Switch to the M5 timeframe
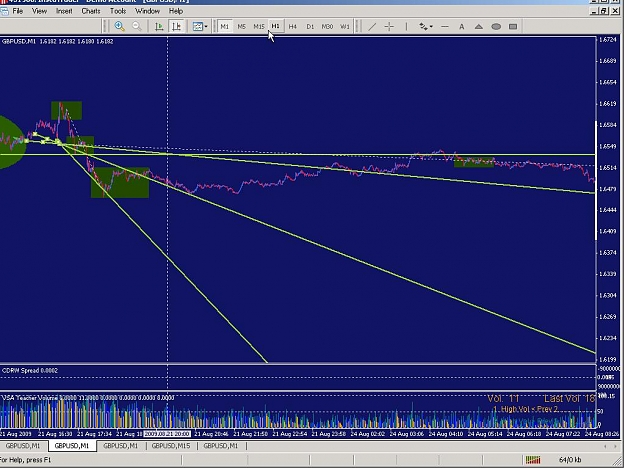This screenshot has height=469, width=625. pos(242,27)
